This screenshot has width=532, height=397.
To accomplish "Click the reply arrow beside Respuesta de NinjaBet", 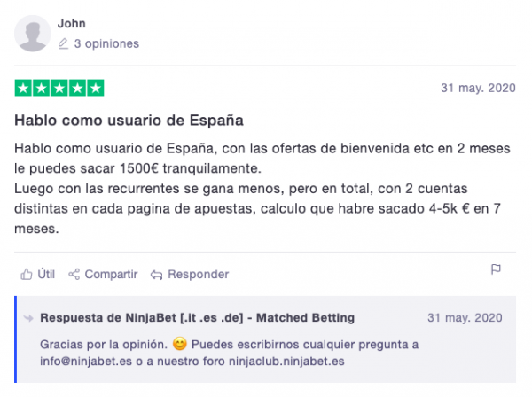I will pyautogui.click(x=28, y=318).
